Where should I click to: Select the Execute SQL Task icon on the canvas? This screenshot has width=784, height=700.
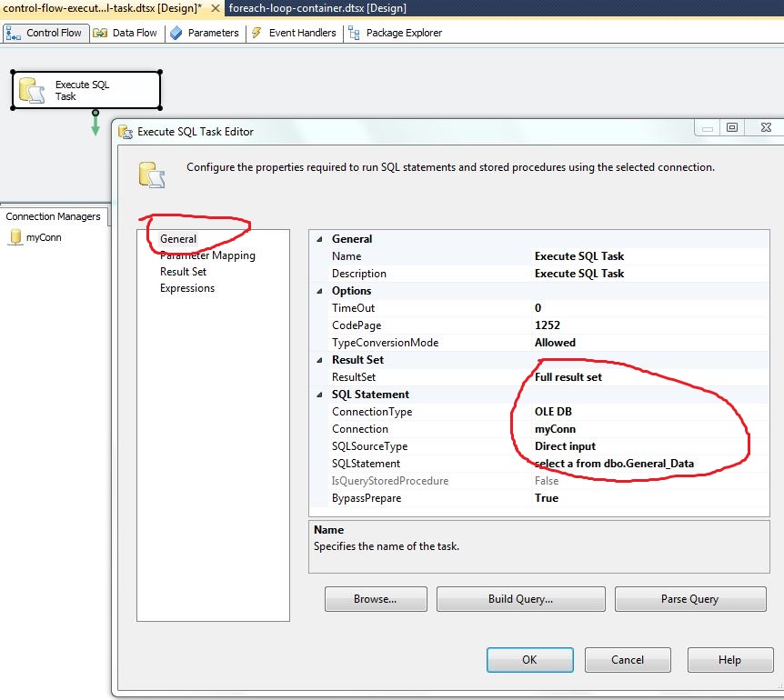coord(31,89)
